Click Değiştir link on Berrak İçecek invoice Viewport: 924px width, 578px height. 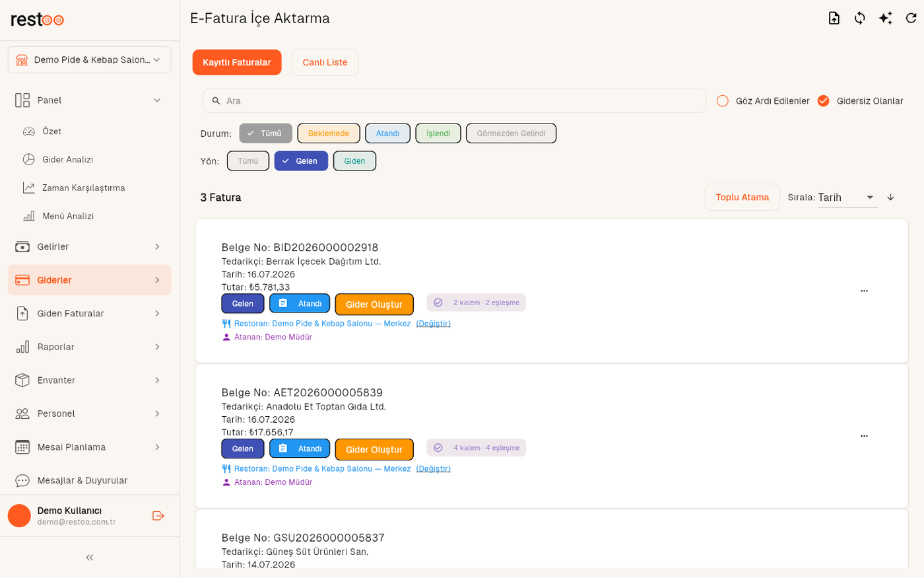434,324
